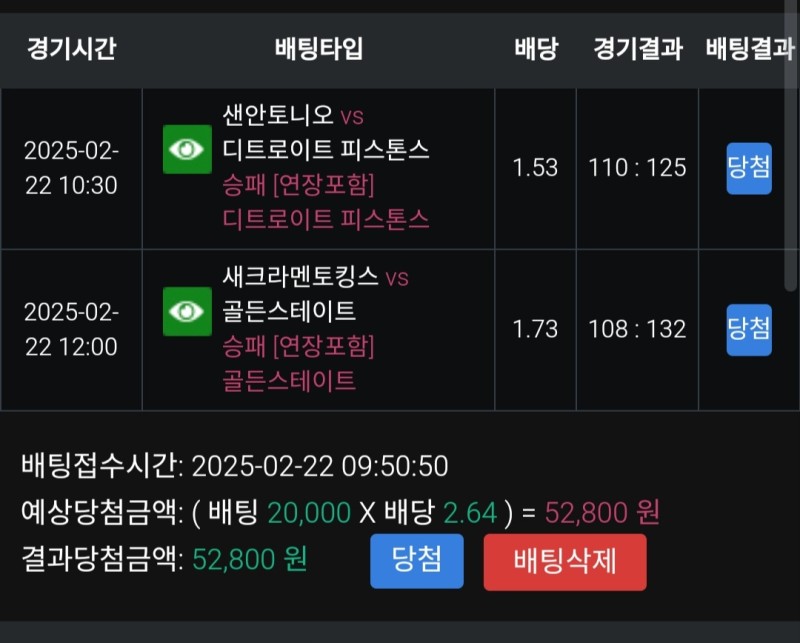800x643 pixels.
Task: Click the 1.73 odds value
Action: (536, 329)
